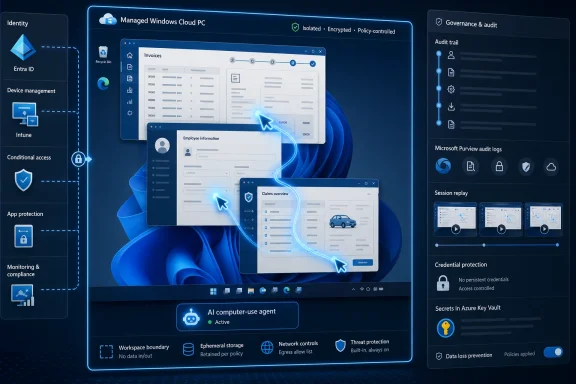Select the Network controls globe icon
The height and width of the screenshot is (384, 576).
[267, 347]
